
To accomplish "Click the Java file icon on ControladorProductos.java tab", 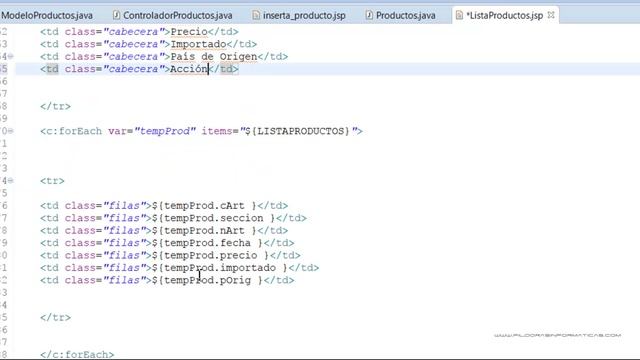I will coord(116,15).
